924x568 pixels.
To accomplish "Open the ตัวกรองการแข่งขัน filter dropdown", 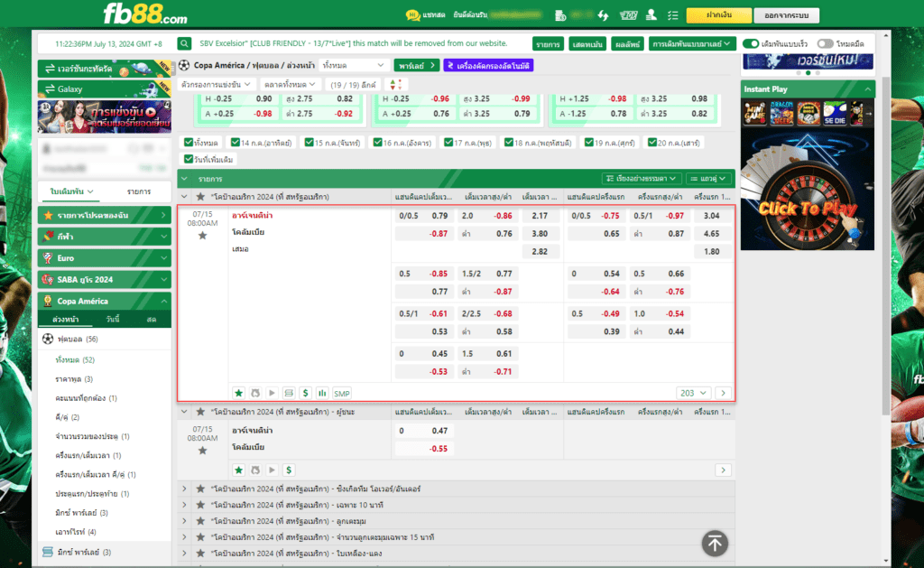I will pos(216,85).
